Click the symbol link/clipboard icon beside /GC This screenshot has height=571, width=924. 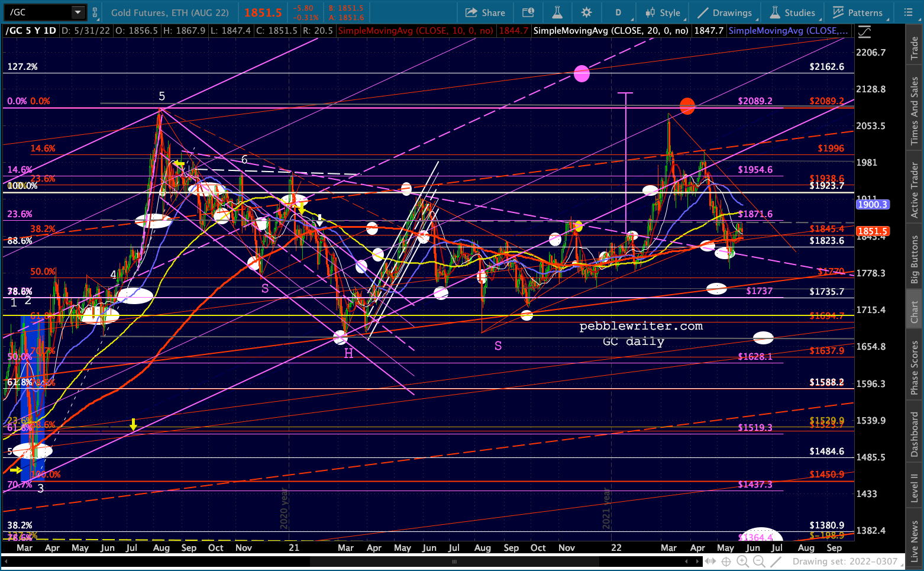[95, 12]
